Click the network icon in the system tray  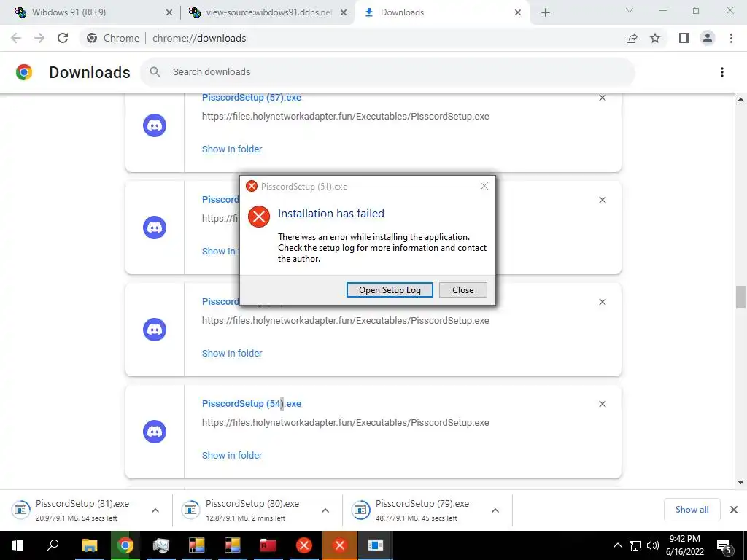tap(635, 545)
